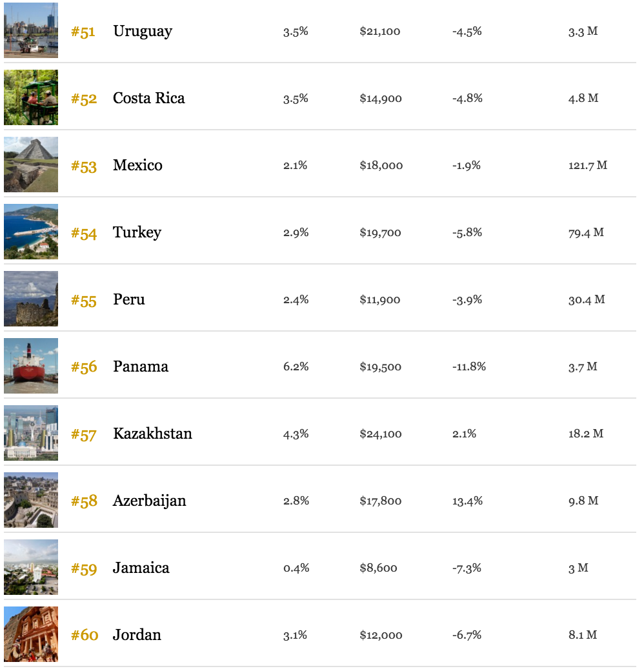Click the Costa Rica country name
644x671 pixels.
click(x=148, y=98)
